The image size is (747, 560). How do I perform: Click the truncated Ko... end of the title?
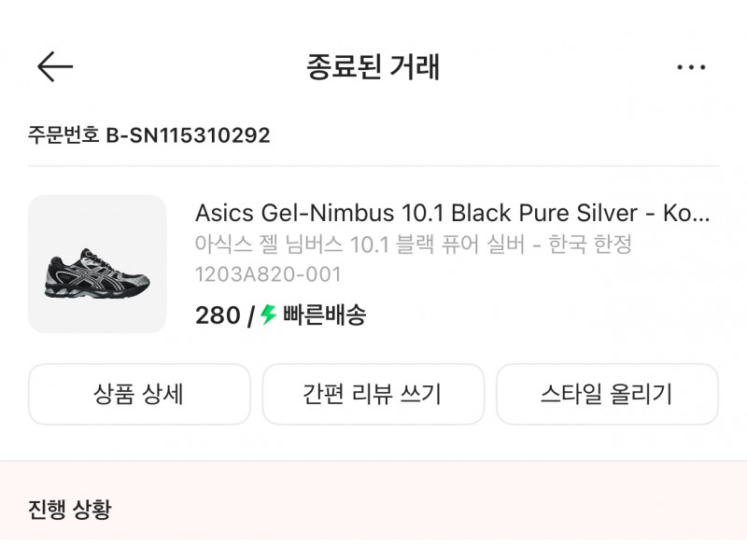click(x=686, y=213)
